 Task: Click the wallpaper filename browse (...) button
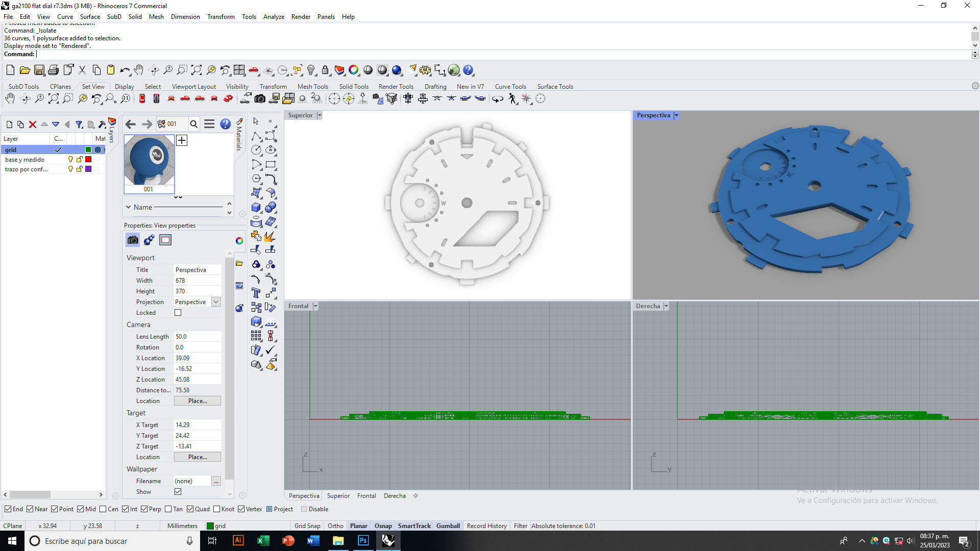(x=216, y=481)
